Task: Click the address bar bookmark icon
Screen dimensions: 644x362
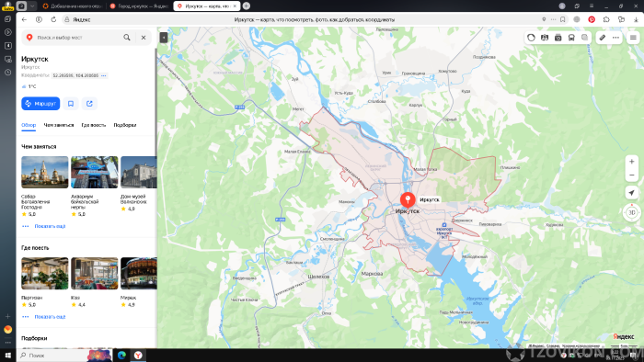Action: coord(563,19)
